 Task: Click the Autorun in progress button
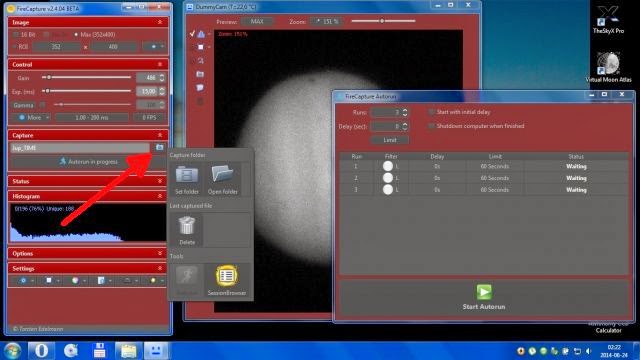(88, 162)
